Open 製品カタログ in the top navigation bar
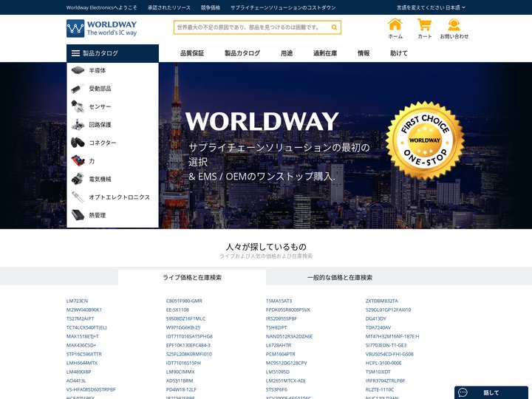Viewport: 532px width, 399px height. (242, 53)
